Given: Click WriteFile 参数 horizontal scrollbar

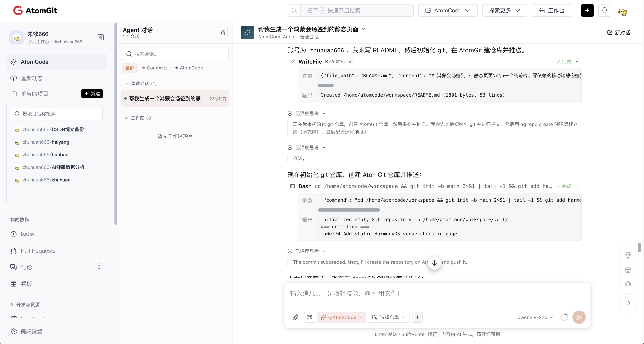Looking at the screenshot, I should 326,86.
